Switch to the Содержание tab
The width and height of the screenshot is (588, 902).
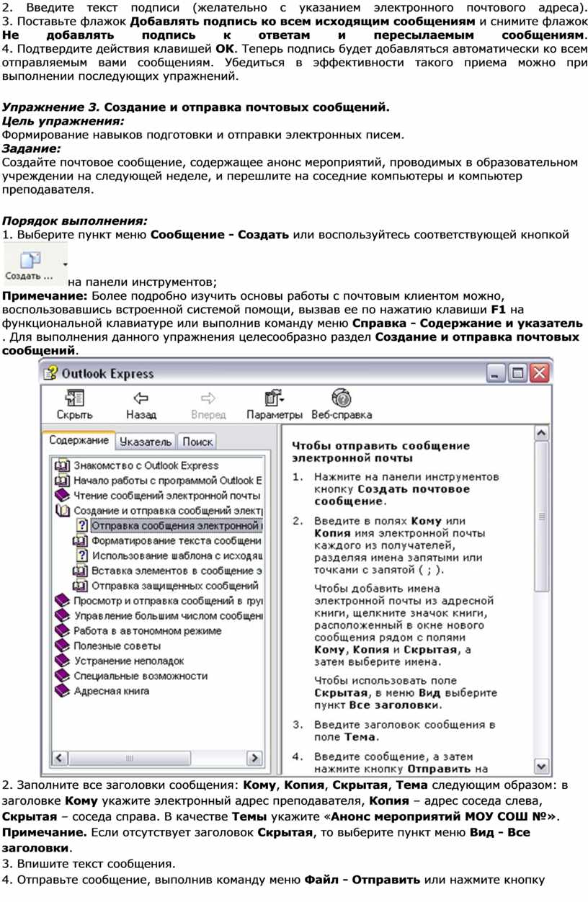click(79, 440)
